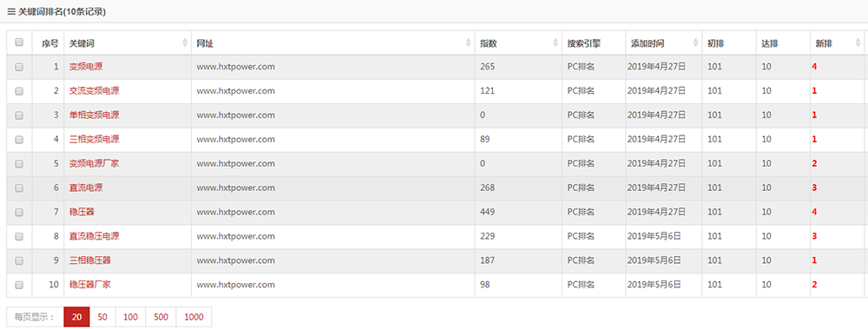Check the row for 变频电源

click(19, 67)
